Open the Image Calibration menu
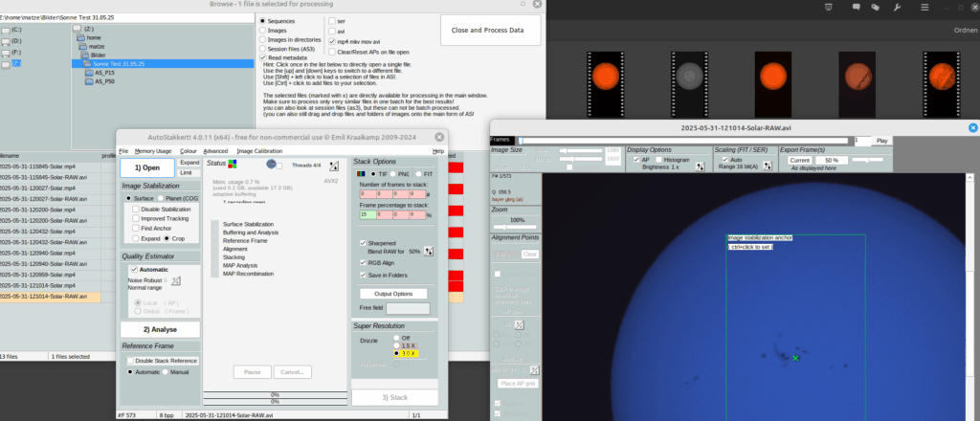The width and height of the screenshot is (980, 421). (x=259, y=151)
